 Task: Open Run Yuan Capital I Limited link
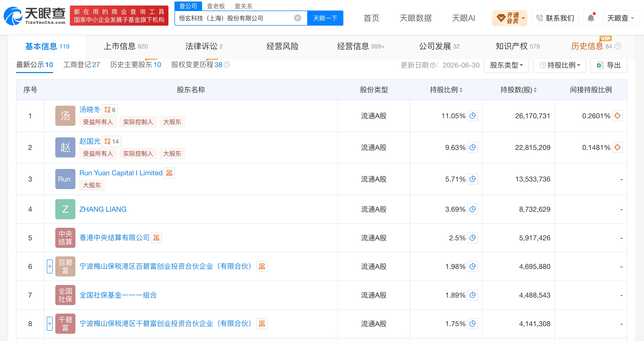click(121, 173)
